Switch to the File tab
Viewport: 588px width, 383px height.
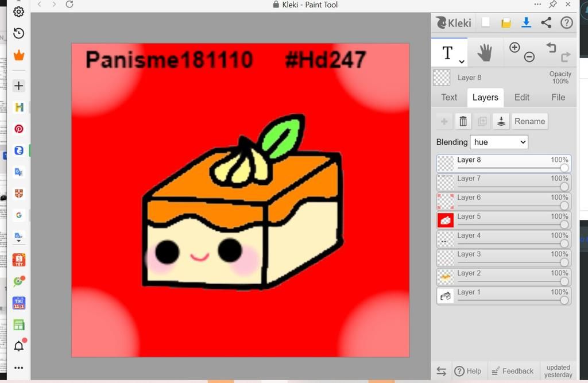click(558, 98)
